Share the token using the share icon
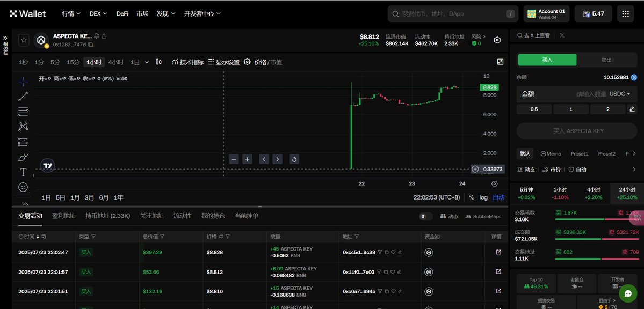The height and width of the screenshot is (309, 644). (x=104, y=36)
